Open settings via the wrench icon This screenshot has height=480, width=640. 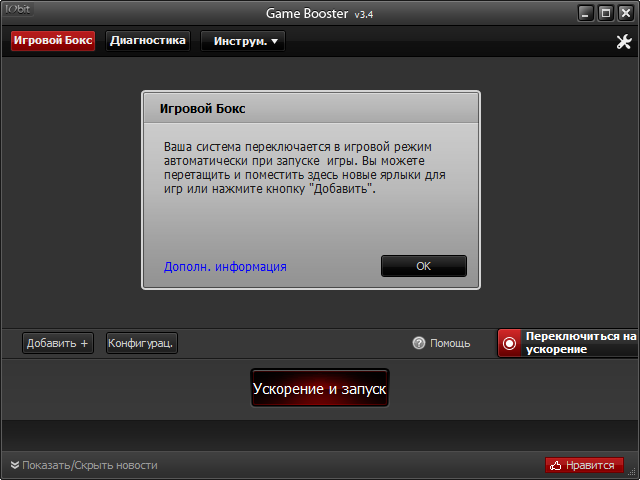click(x=624, y=41)
